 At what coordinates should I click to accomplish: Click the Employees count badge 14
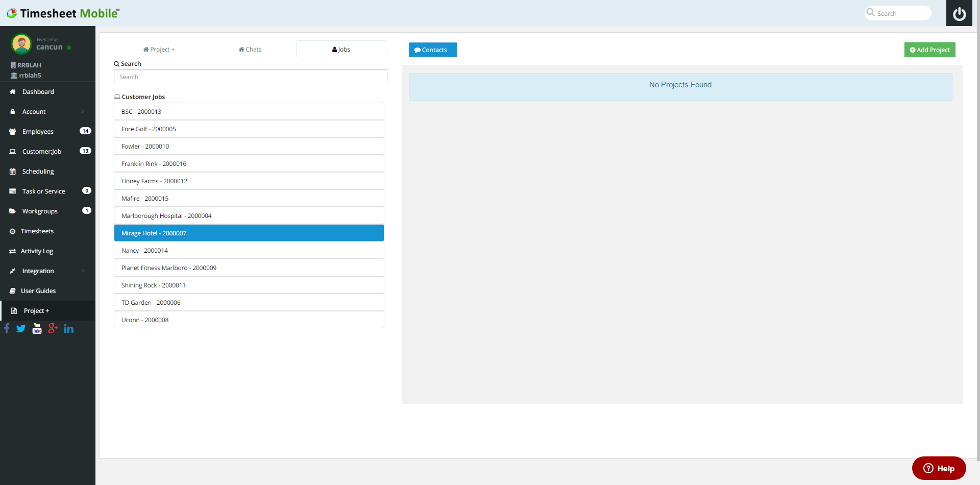point(85,131)
